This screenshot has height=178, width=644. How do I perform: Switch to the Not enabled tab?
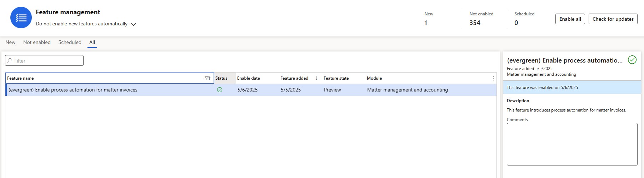37,42
